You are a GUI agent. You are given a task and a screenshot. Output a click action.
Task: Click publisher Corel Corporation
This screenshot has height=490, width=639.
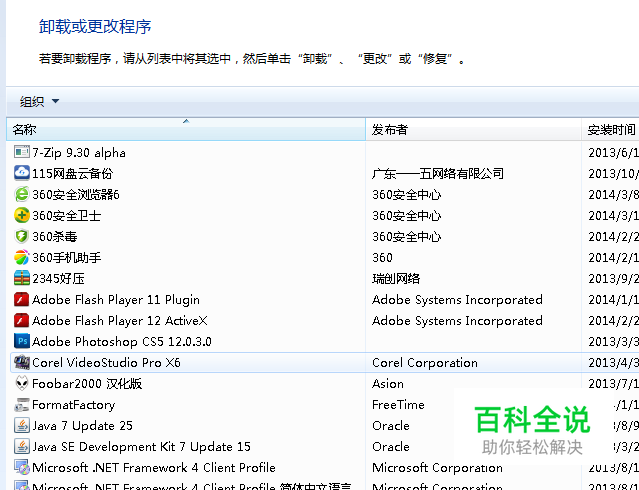click(425, 363)
